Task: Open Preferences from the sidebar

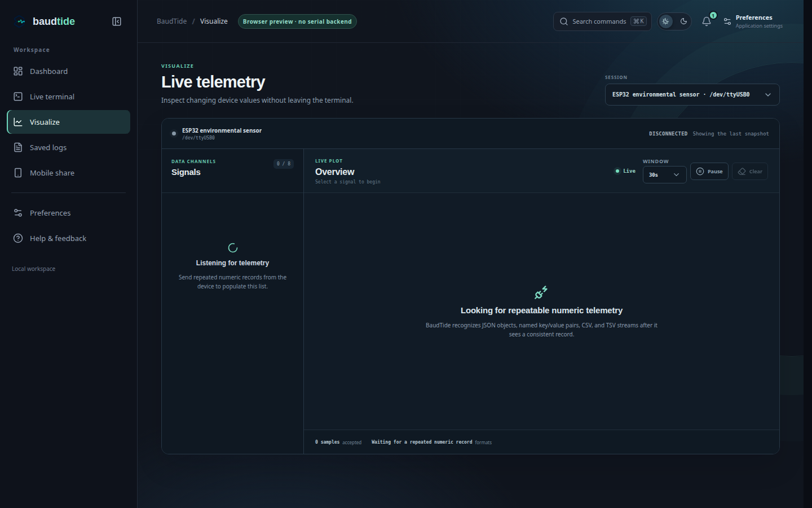Action: [69, 213]
